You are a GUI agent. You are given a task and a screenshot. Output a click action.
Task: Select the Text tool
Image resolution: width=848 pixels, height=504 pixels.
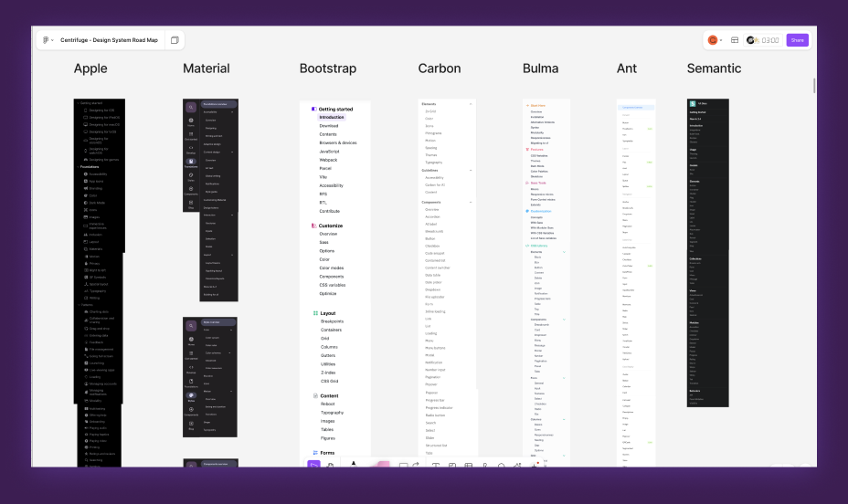(x=435, y=465)
